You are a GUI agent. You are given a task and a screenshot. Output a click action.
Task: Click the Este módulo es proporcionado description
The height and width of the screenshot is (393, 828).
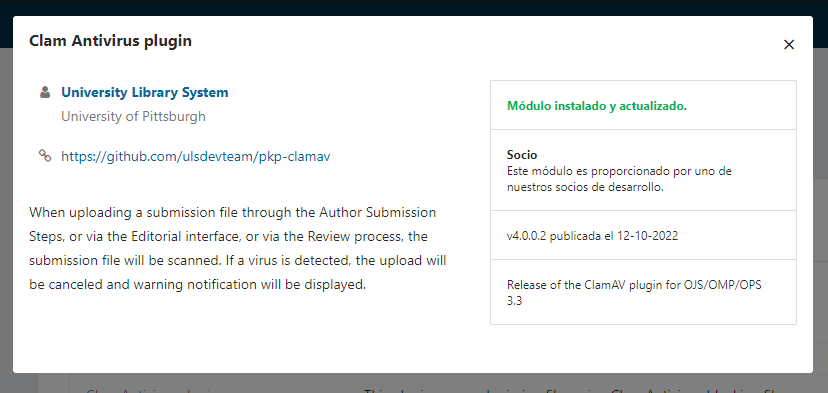click(x=619, y=179)
